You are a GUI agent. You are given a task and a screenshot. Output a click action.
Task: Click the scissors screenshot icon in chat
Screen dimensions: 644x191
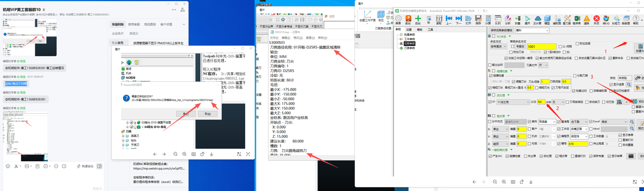tap(17, 166)
